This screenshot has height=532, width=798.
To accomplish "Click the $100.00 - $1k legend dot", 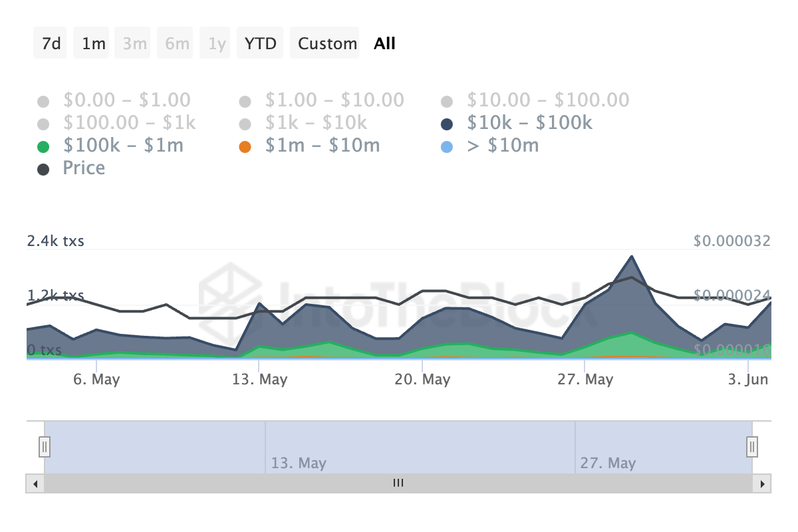I will pyautogui.click(x=44, y=124).
